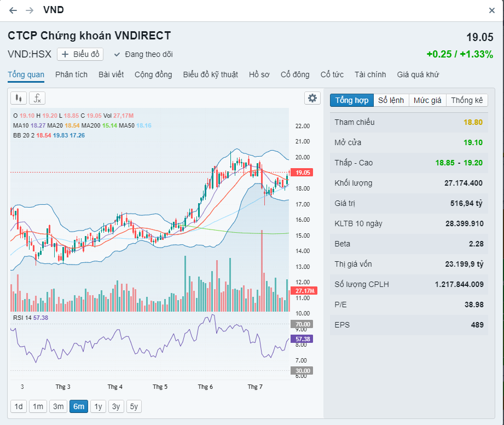Open chart settings gear icon
The height and width of the screenshot is (425, 504).
click(x=312, y=98)
